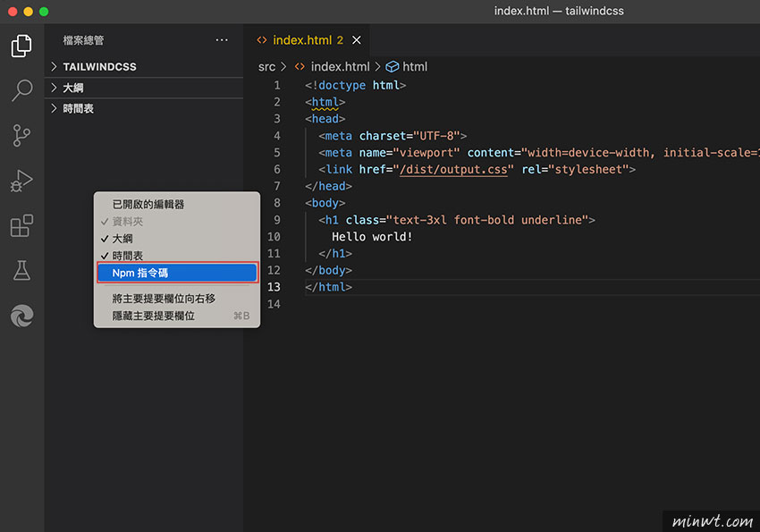Click line number 14 in gutter
Image resolution: width=760 pixels, height=532 pixels.
tap(274, 304)
